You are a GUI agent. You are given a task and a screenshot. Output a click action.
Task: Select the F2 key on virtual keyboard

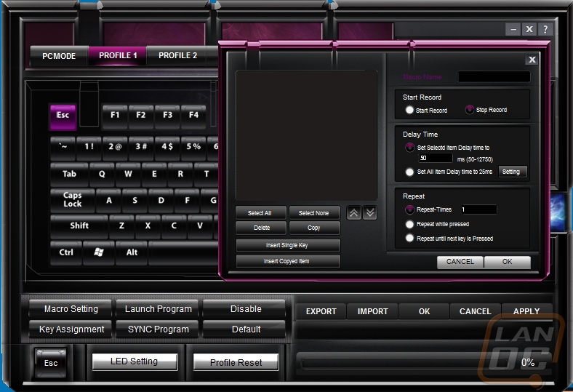[141, 116]
